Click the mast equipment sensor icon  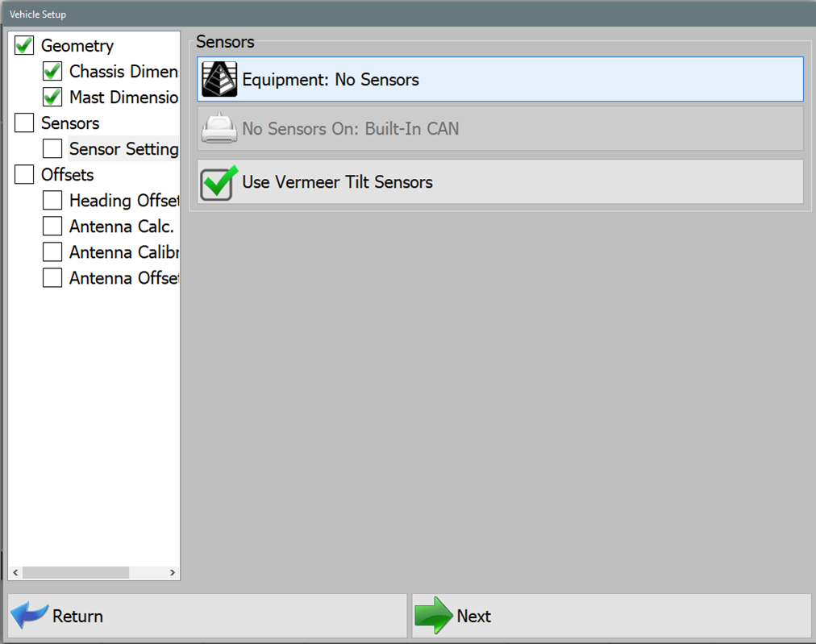click(x=219, y=79)
